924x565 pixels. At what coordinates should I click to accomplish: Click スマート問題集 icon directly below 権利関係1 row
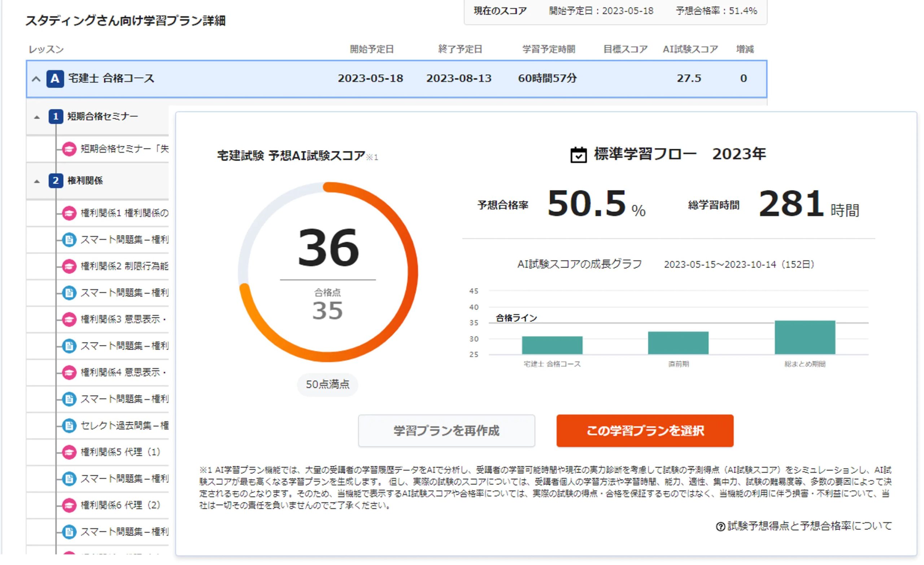[69, 240]
